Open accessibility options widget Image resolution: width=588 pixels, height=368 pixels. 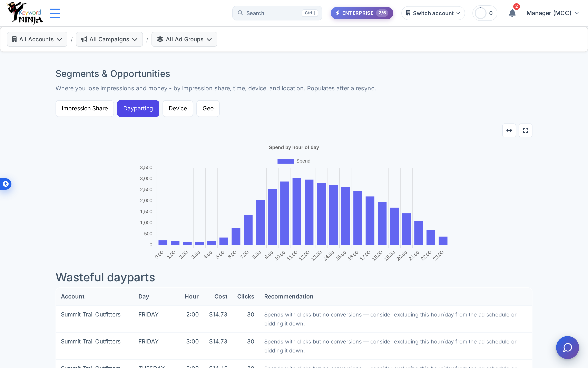6,184
